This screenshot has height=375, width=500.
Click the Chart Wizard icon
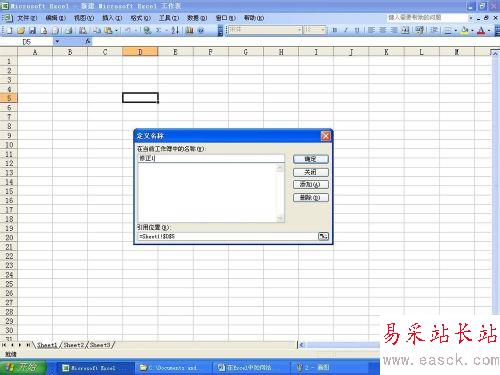click(x=189, y=31)
